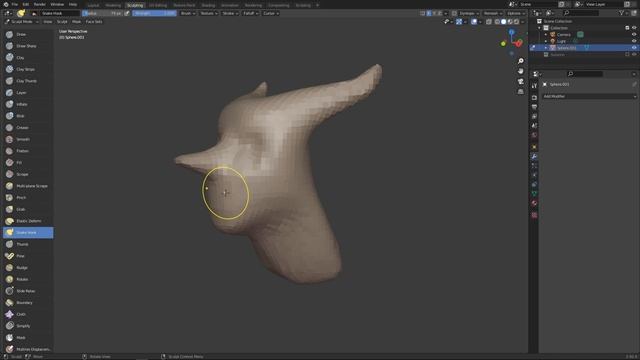
Task: Select the Blob brush
Action: pos(28,116)
